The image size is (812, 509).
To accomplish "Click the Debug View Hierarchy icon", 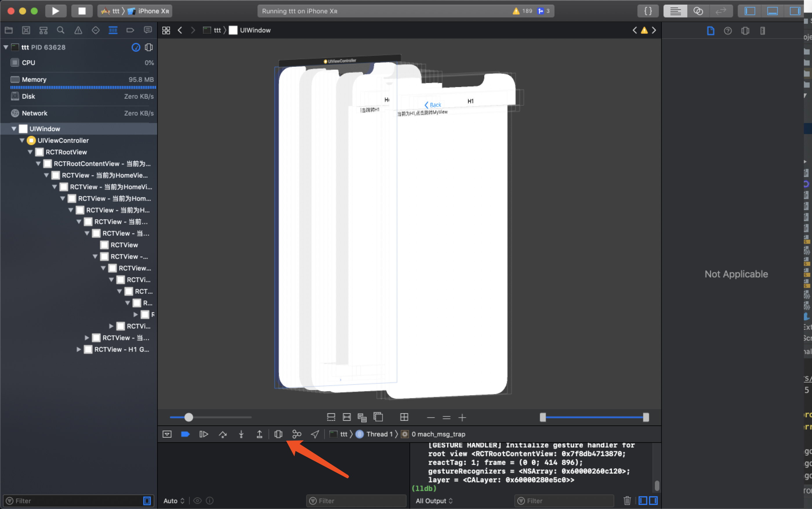I will tap(278, 434).
